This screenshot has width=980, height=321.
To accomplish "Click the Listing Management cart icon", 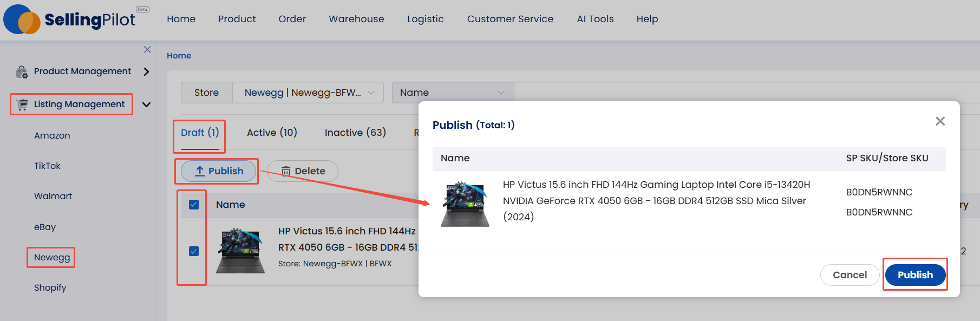I will pos(22,104).
